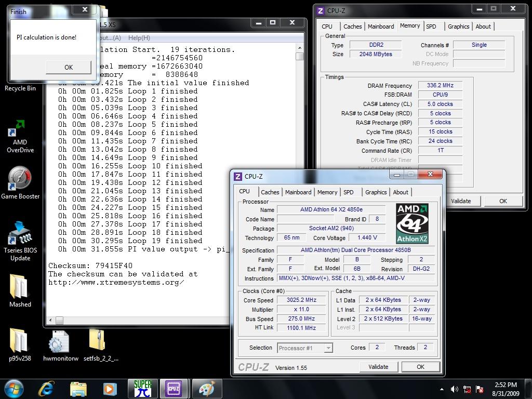Click scroll-left arrow in Super PI output
Image resolution: width=532 pixels, height=399 pixels.
click(x=50, y=320)
